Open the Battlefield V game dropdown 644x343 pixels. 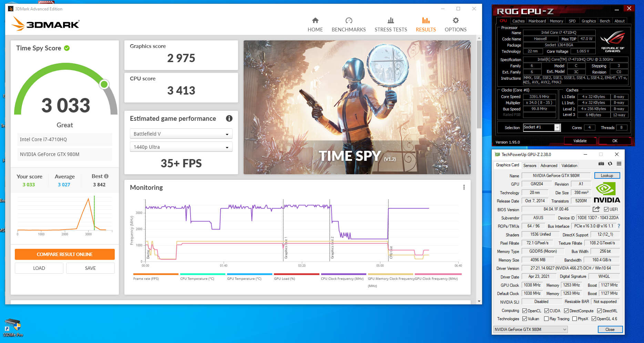pyautogui.click(x=181, y=134)
